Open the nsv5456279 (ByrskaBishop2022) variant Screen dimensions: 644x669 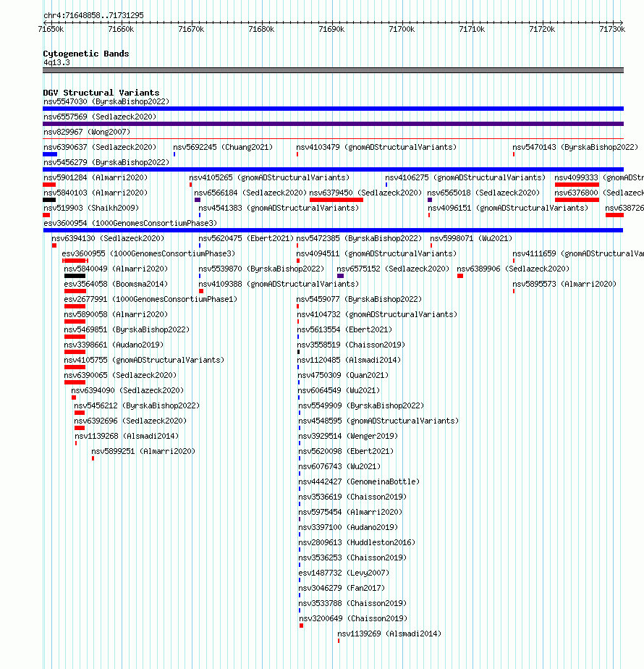click(106, 163)
